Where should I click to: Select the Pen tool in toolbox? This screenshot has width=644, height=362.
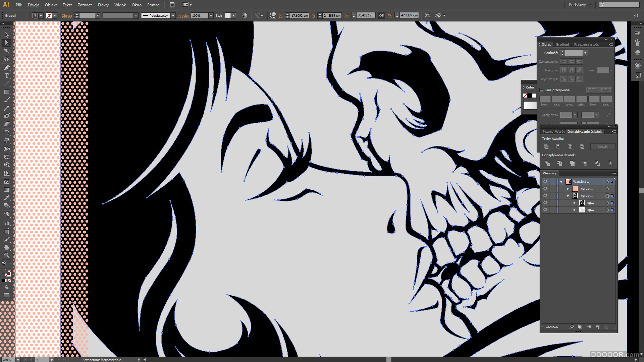pyautogui.click(x=6, y=67)
